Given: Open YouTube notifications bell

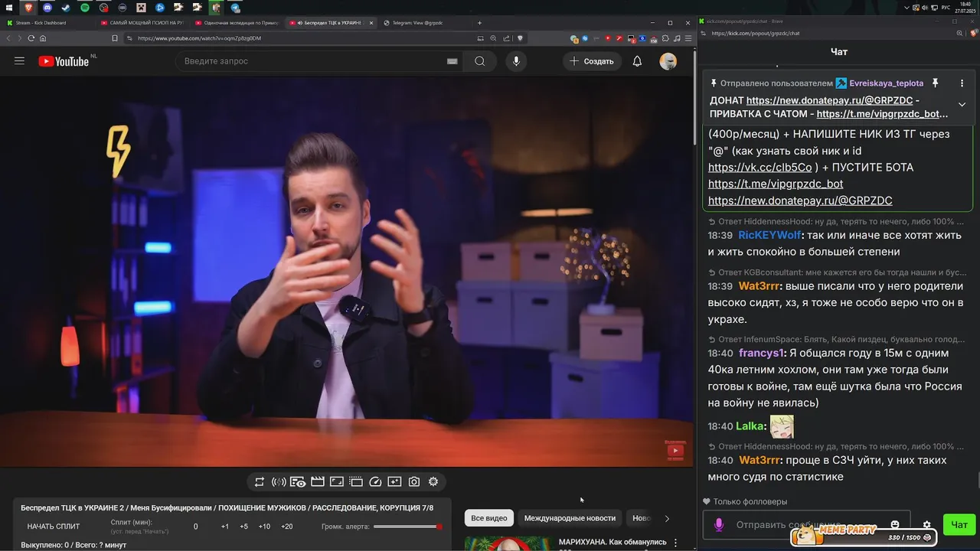Looking at the screenshot, I should pyautogui.click(x=637, y=61).
